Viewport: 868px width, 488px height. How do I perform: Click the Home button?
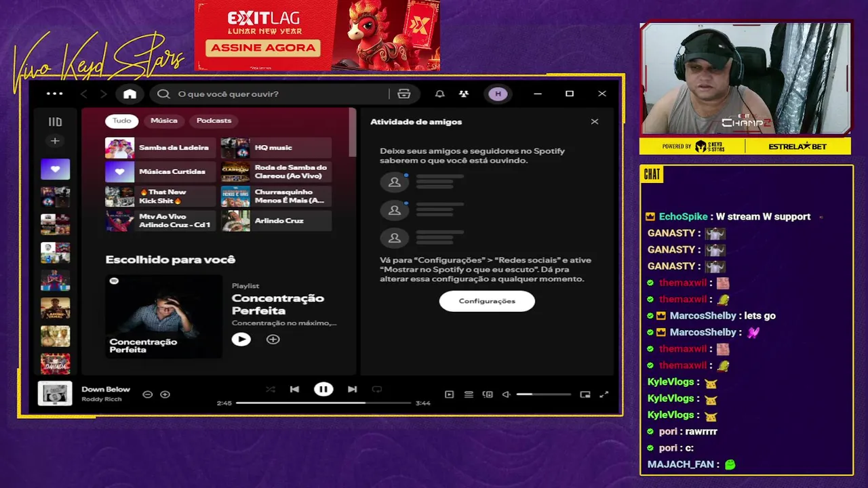click(130, 94)
